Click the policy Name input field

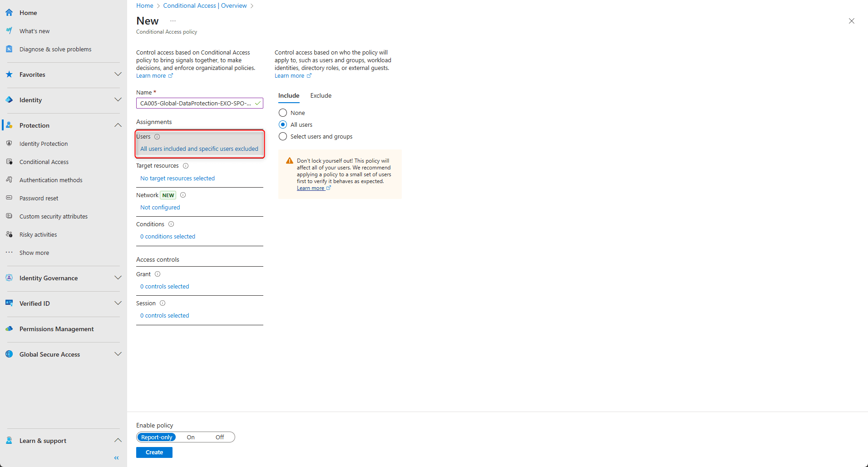coord(200,104)
